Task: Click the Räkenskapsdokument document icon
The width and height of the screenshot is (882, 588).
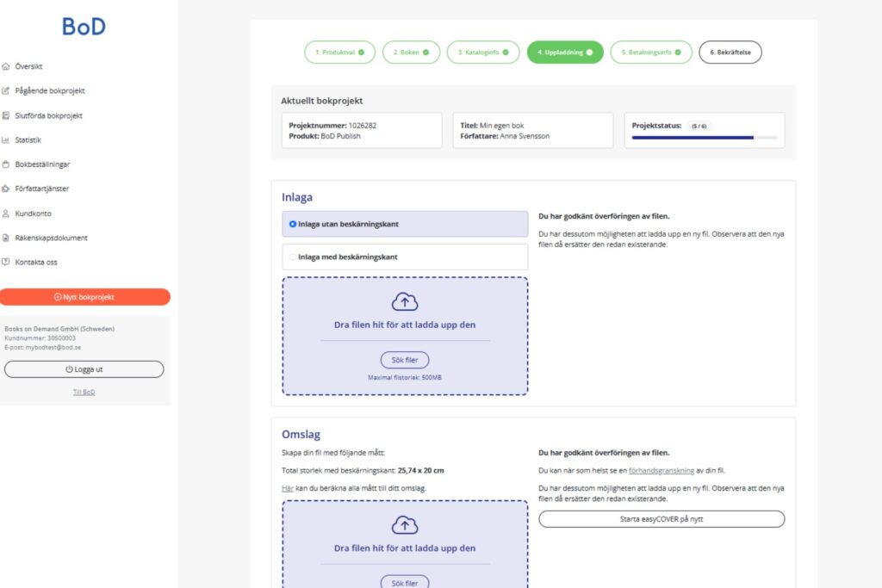Action: click(6, 238)
